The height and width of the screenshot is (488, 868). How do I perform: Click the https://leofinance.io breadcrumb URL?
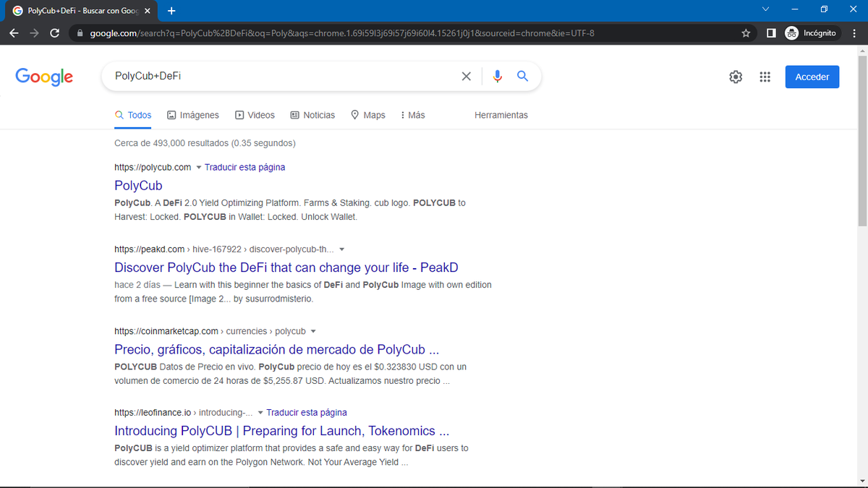click(184, 413)
